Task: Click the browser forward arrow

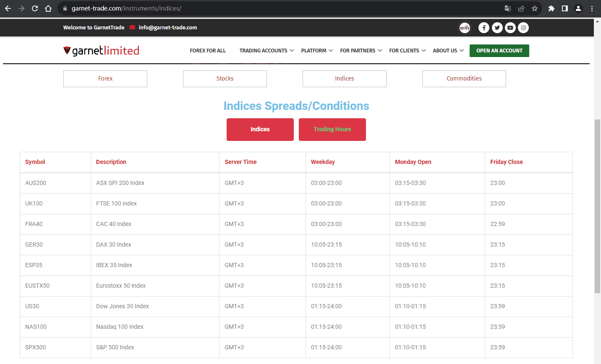Action: (21, 8)
